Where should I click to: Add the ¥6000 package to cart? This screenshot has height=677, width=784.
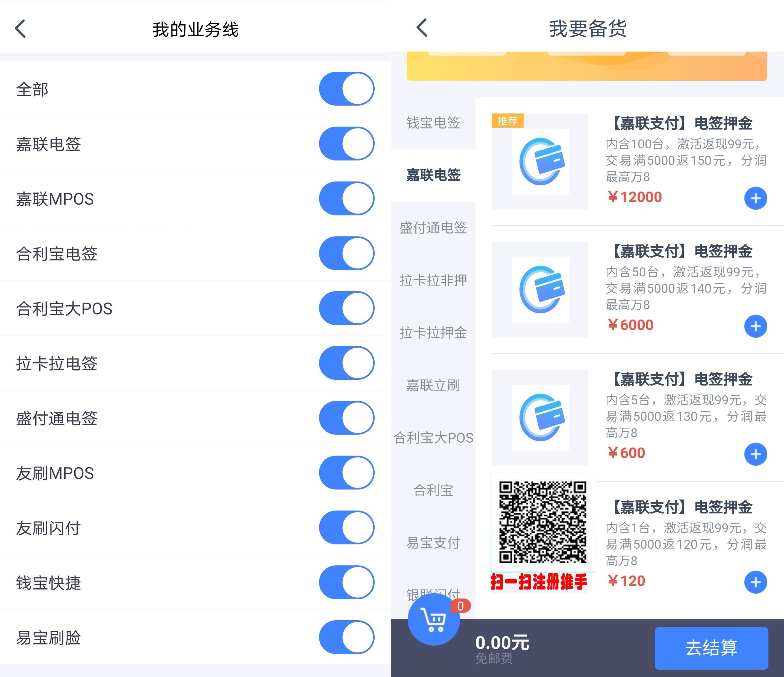(756, 326)
